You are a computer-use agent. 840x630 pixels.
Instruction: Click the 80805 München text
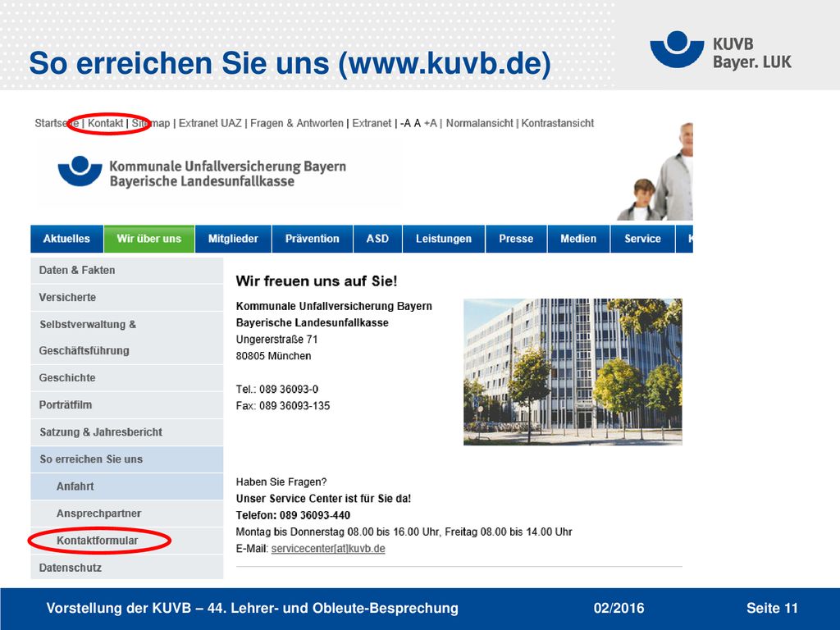point(273,356)
